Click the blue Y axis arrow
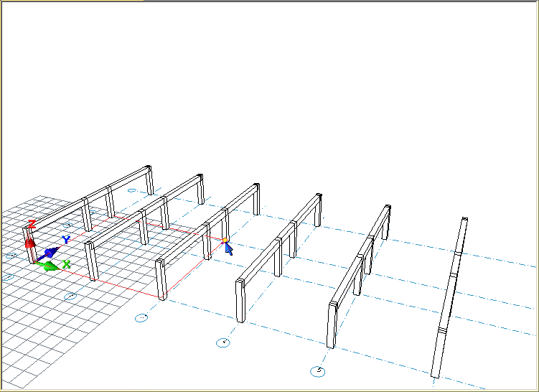 click(49, 253)
